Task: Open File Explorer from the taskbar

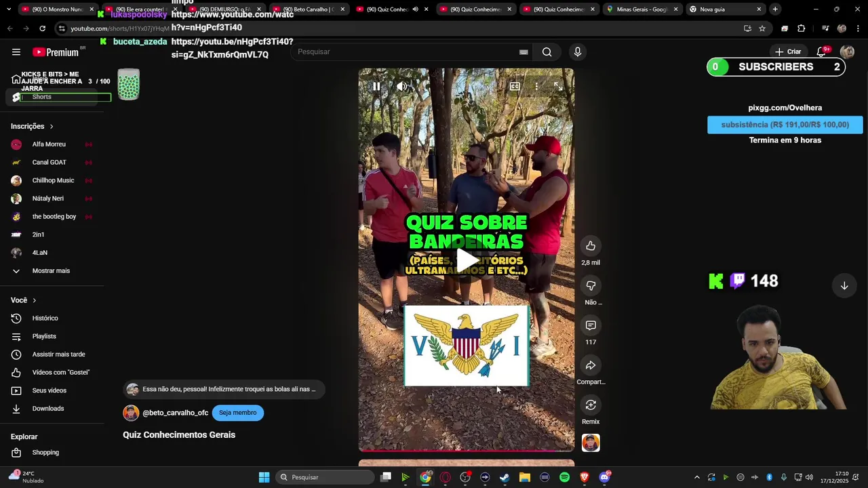Action: (x=525, y=477)
